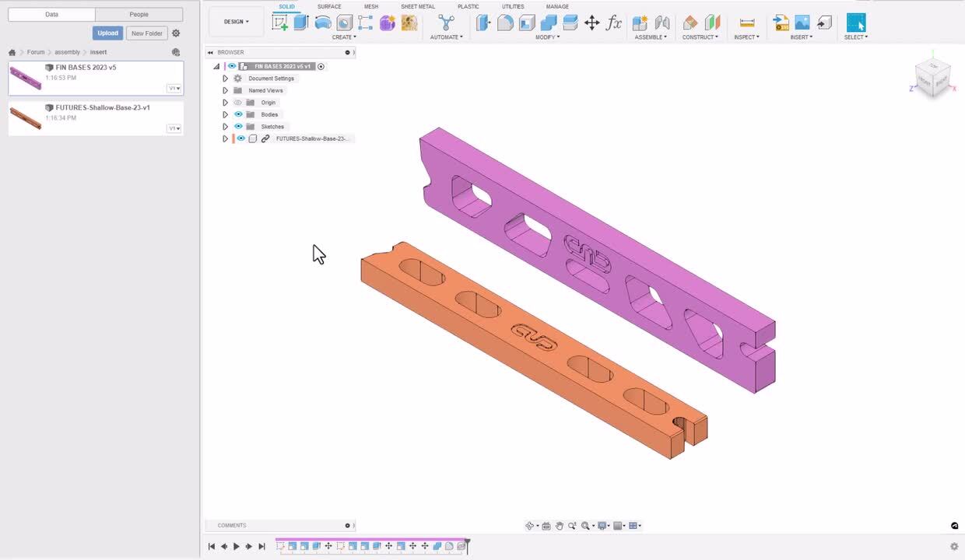
Task: Click the Measure tool in Inspect
Action: tap(746, 23)
